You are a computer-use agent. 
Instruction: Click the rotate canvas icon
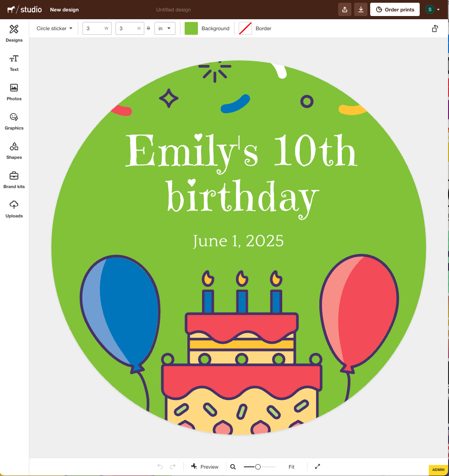coord(434,28)
